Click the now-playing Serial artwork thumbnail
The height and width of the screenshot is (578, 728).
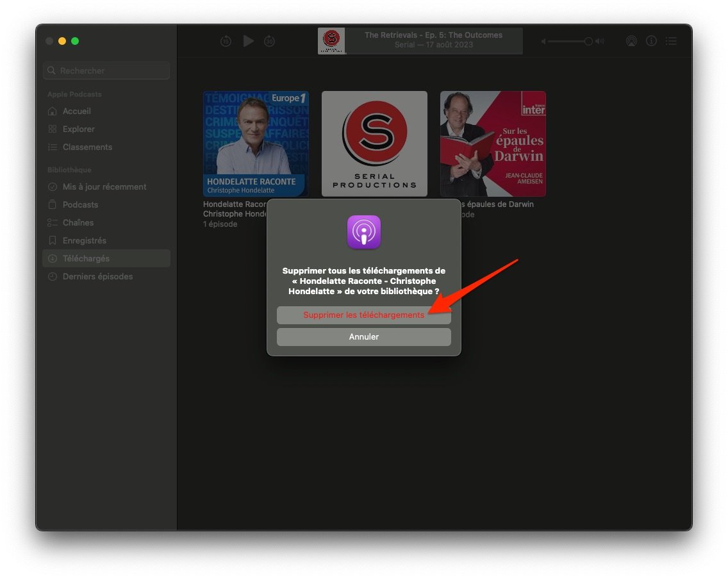pos(331,41)
